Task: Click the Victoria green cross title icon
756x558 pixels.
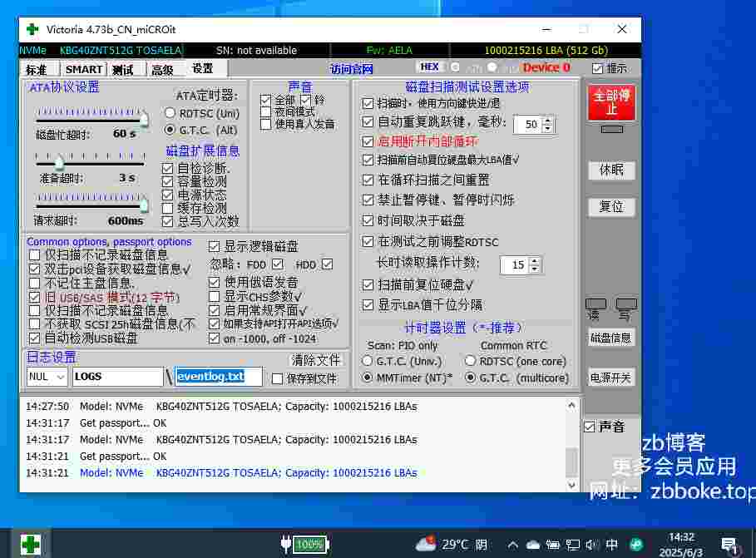Action: 32,29
